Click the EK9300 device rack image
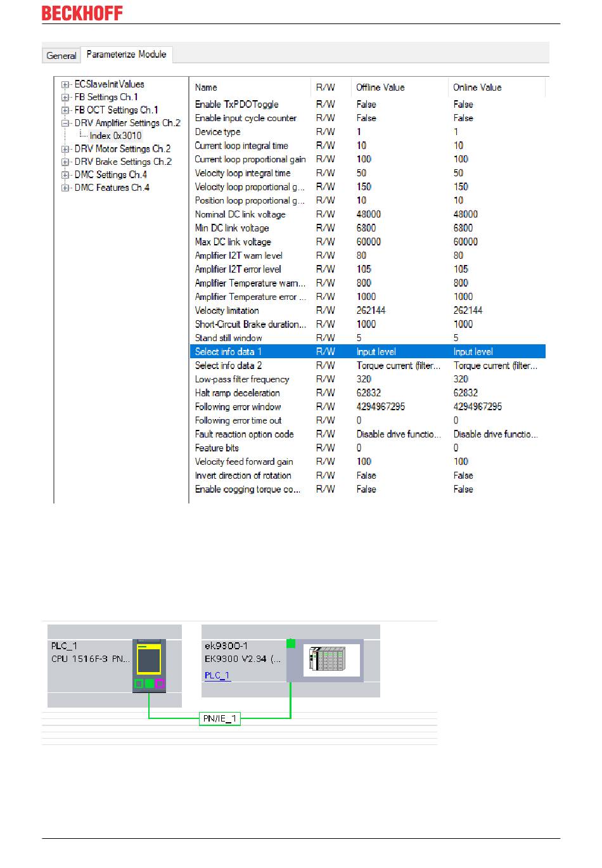This screenshot has width=602, height=868. (x=332, y=660)
